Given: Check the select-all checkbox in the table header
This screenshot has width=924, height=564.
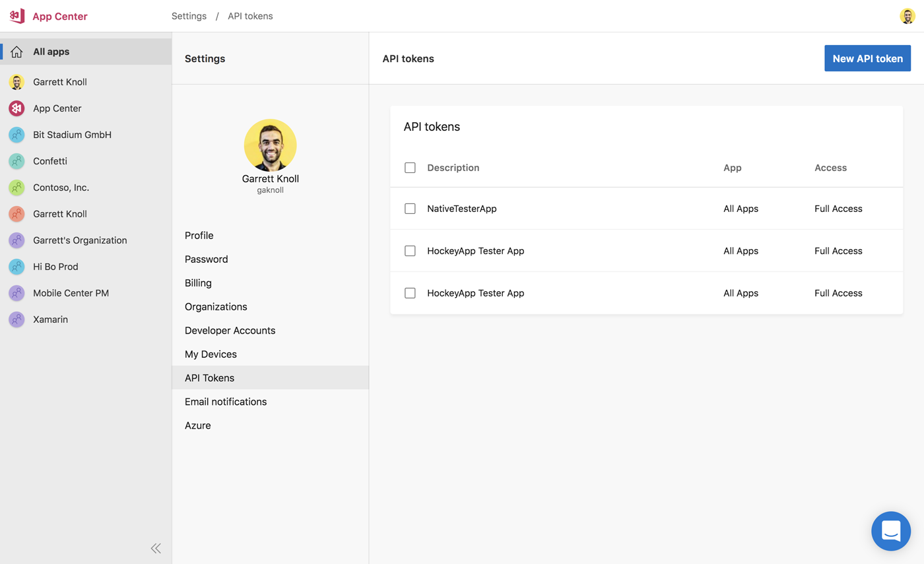Looking at the screenshot, I should click(x=410, y=168).
